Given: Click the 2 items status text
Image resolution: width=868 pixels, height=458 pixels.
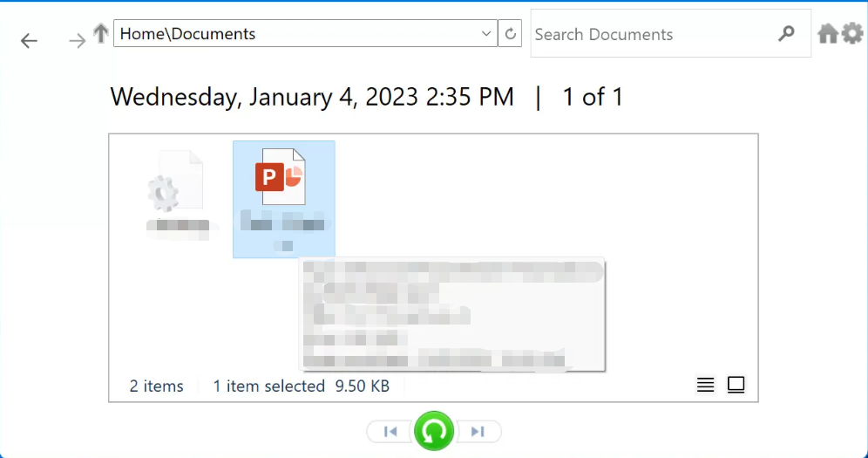Looking at the screenshot, I should pyautogui.click(x=157, y=386).
